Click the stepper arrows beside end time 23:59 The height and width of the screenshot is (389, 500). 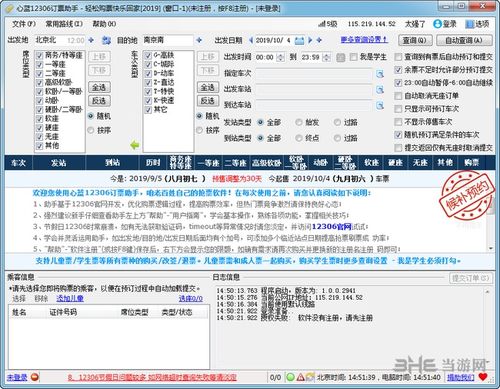(327, 57)
